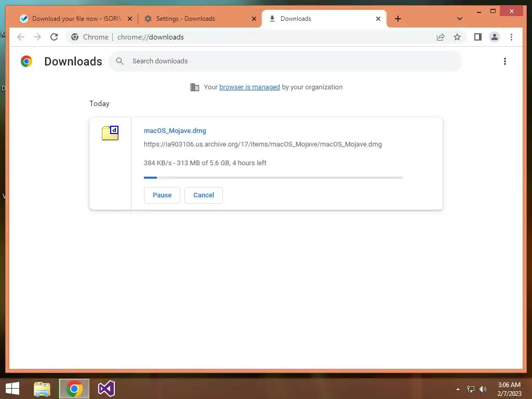Click the Chrome taskbar icon
This screenshot has height=399, width=532.
74,389
